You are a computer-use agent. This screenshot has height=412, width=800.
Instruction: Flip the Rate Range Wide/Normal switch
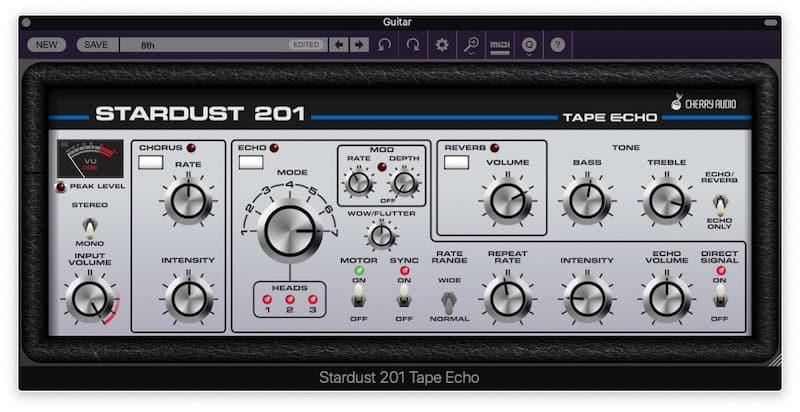449,303
